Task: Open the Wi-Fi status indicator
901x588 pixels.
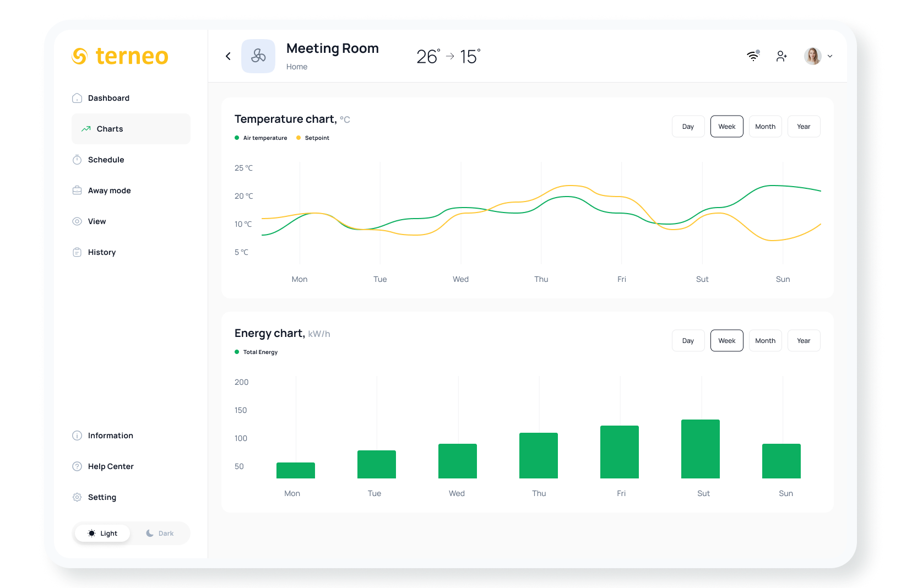Action: tap(752, 56)
